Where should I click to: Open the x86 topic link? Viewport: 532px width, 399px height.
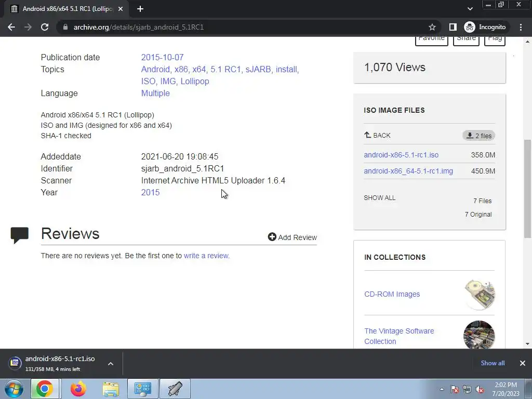(x=181, y=69)
